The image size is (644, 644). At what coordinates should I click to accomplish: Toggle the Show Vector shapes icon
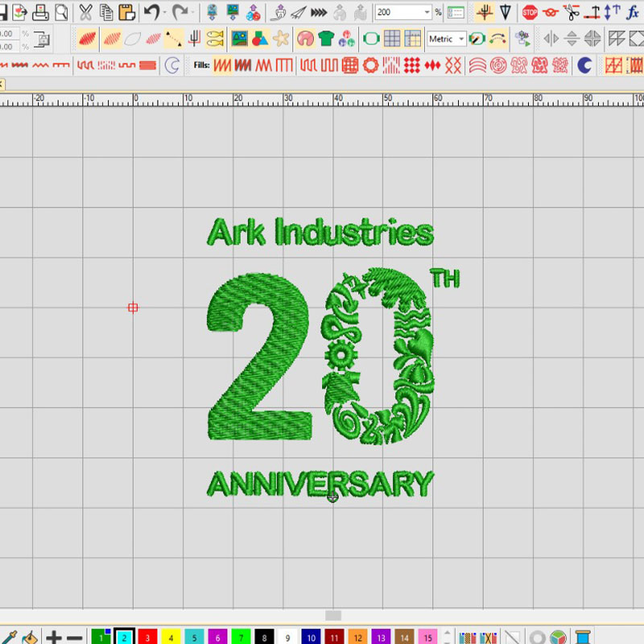pyautogui.click(x=260, y=39)
